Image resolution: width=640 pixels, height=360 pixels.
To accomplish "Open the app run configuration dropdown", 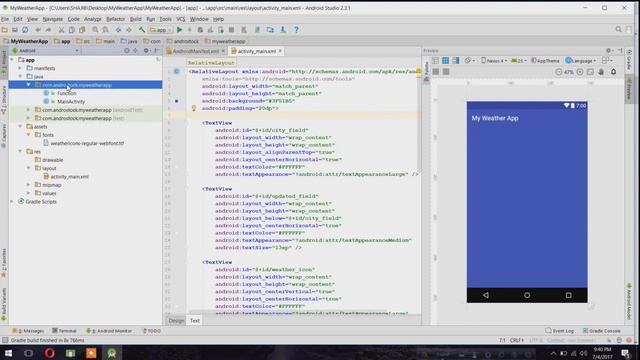I will [160, 30].
